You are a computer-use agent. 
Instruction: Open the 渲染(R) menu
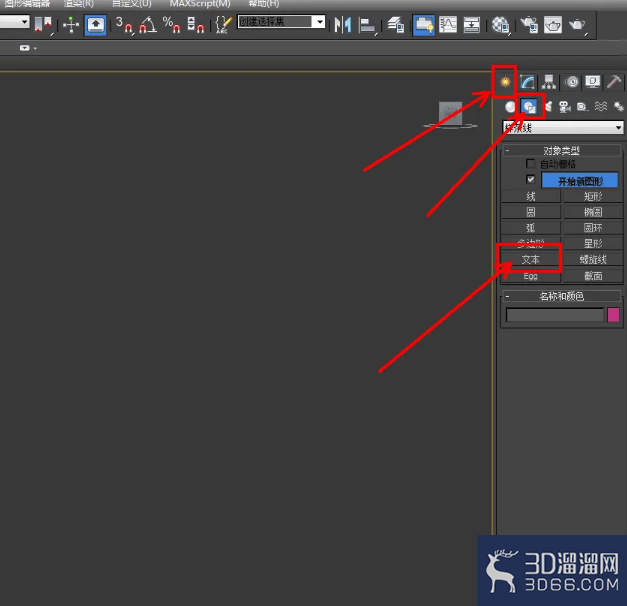(x=78, y=4)
